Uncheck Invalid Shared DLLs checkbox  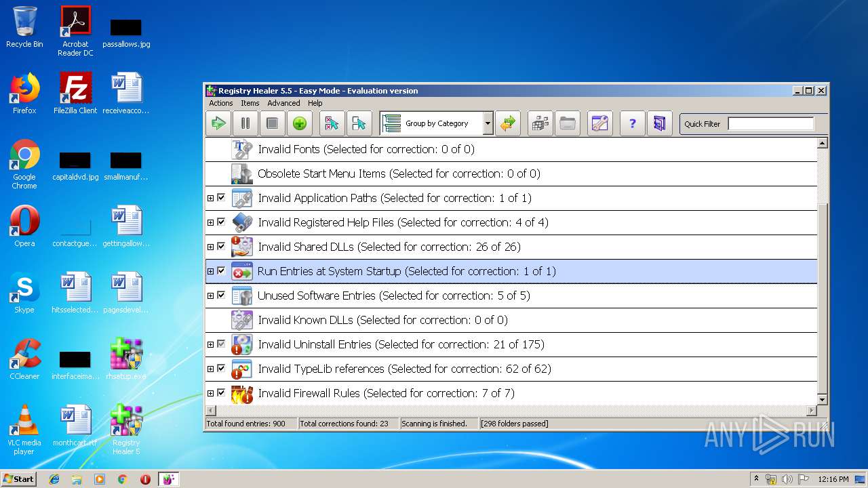pyautogui.click(x=221, y=247)
